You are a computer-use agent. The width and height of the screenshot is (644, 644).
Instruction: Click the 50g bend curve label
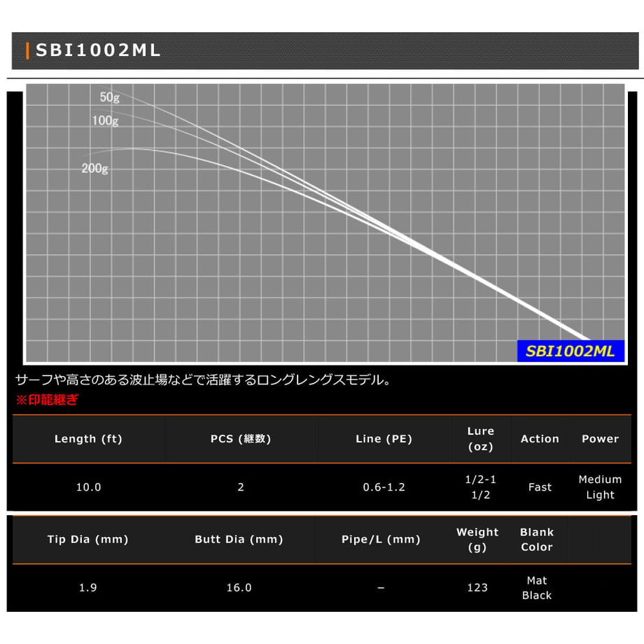(110, 97)
